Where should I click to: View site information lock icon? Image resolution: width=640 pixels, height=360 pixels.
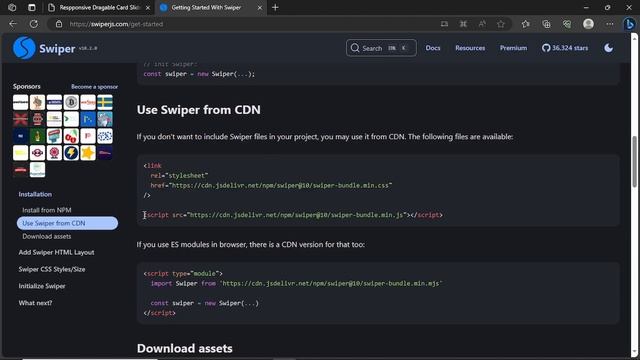[x=59, y=24]
